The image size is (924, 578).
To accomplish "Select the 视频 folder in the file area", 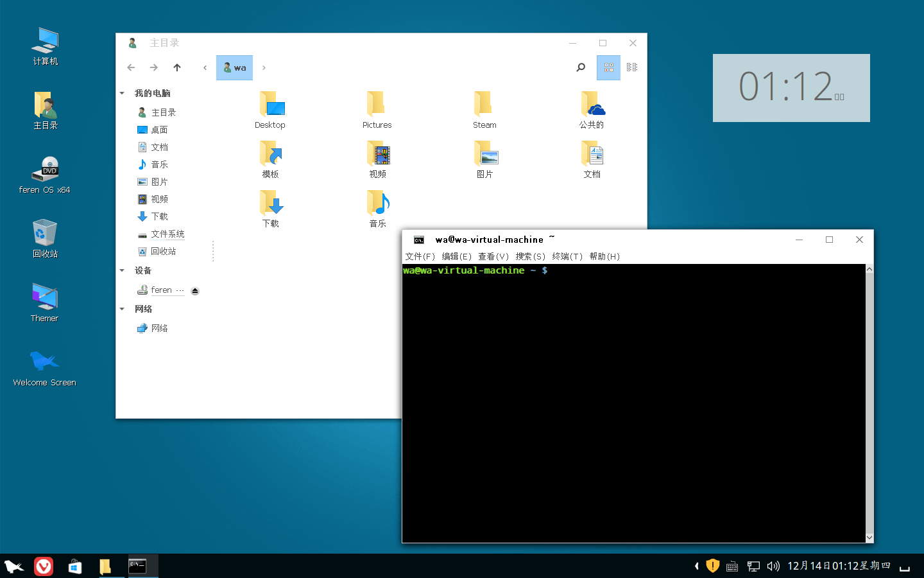I will 378,159.
